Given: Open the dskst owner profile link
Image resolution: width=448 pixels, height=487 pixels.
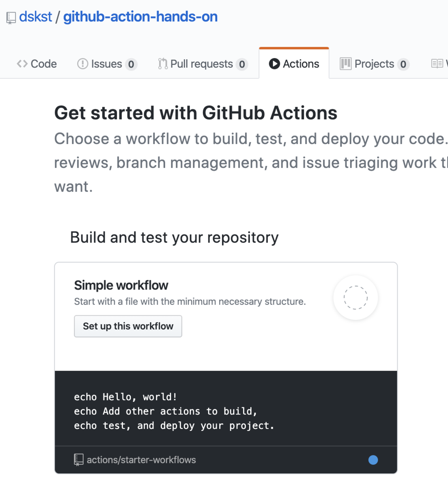Looking at the screenshot, I should click(x=36, y=17).
